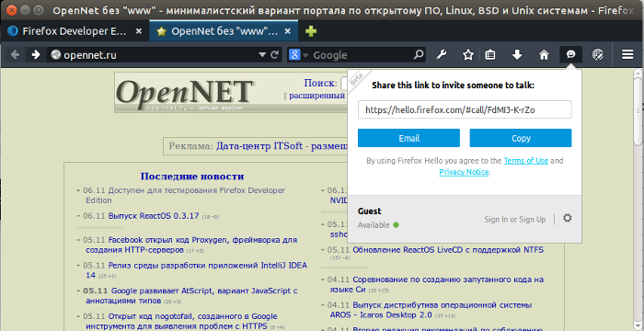Toggle the Available status indicator
Image resolution: width=644 pixels, height=331 pixels.
pyautogui.click(x=378, y=225)
